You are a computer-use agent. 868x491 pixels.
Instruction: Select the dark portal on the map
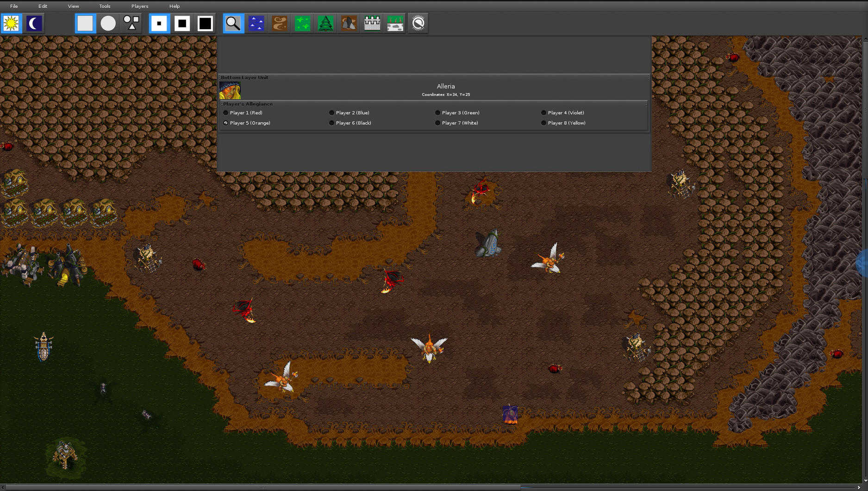click(x=487, y=243)
